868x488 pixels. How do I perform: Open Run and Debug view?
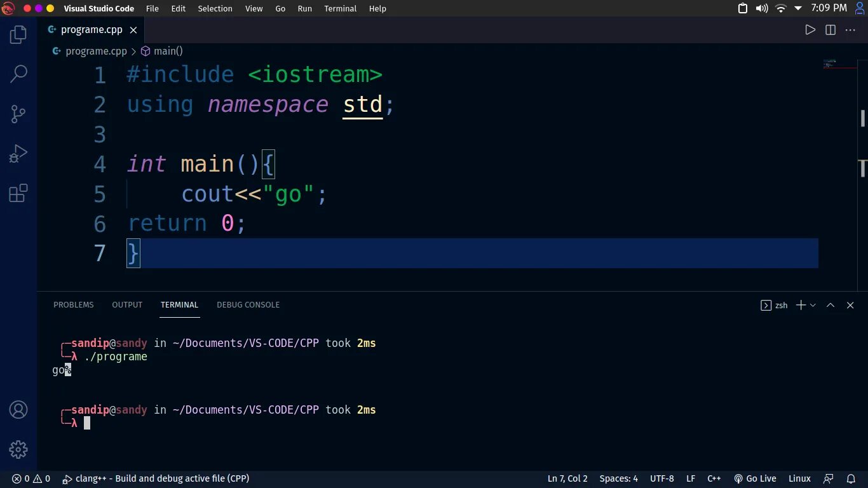coord(18,153)
